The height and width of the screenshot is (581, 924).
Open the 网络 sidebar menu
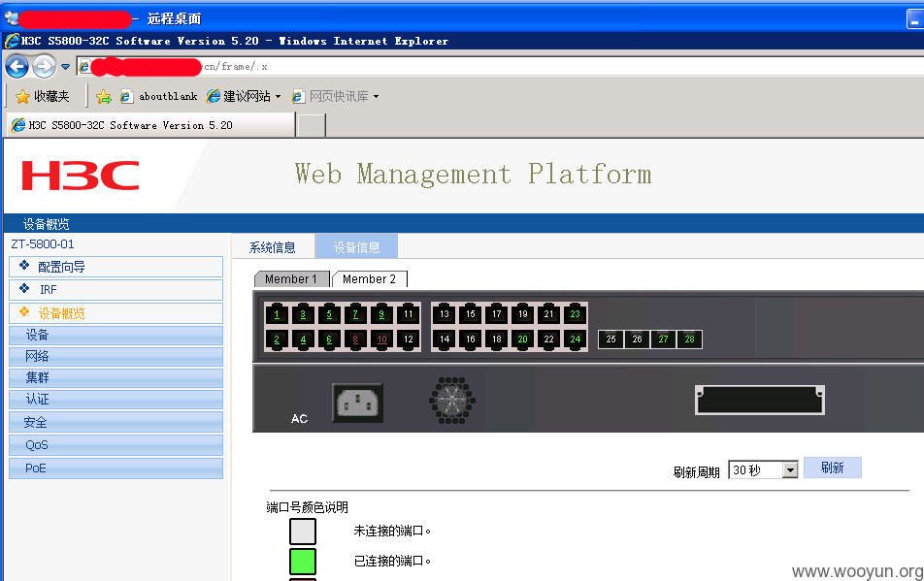click(x=116, y=356)
